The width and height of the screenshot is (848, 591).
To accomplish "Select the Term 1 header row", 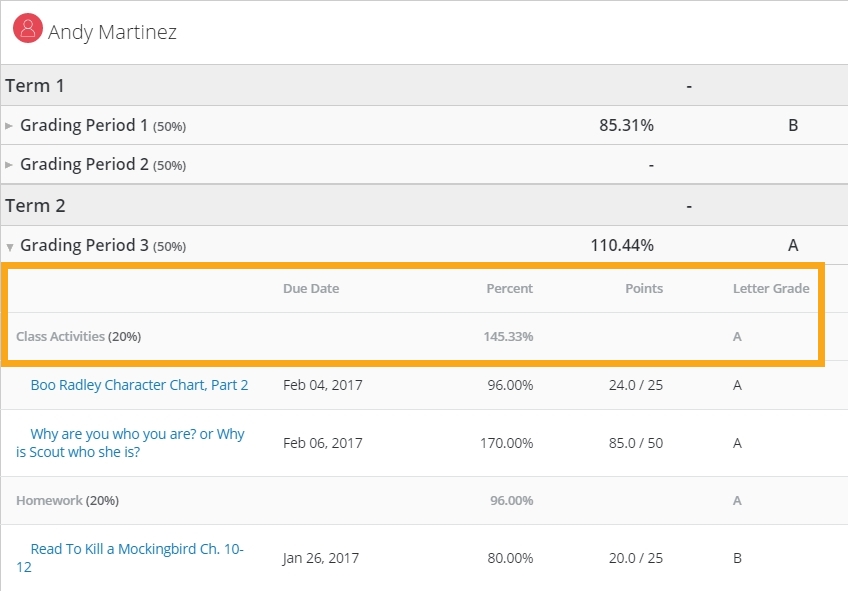I will (35, 86).
